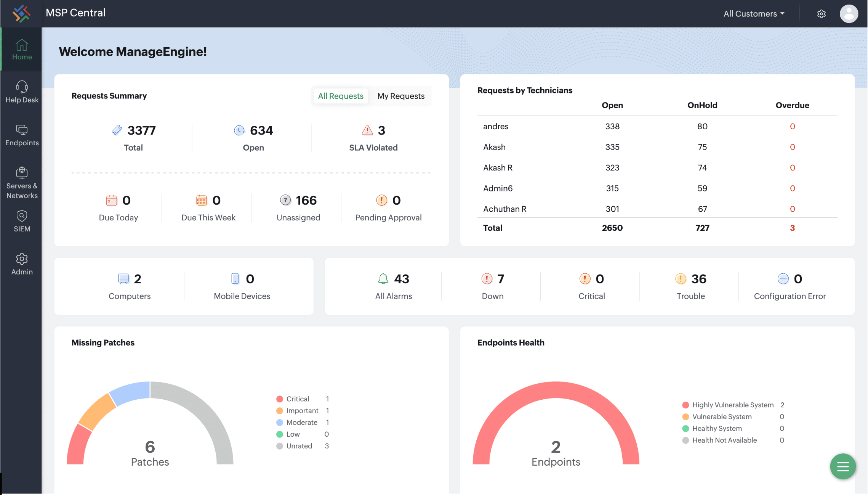Click the Mobile Devices phone icon

point(235,279)
